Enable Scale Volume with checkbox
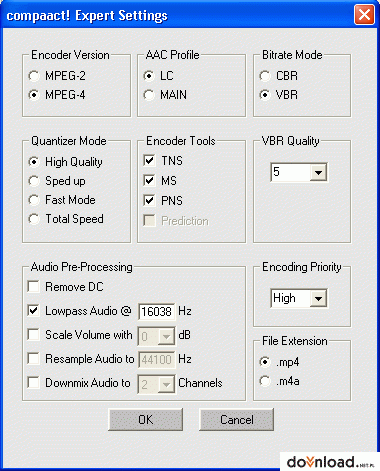Image resolution: width=380 pixels, height=471 pixels. (33, 335)
